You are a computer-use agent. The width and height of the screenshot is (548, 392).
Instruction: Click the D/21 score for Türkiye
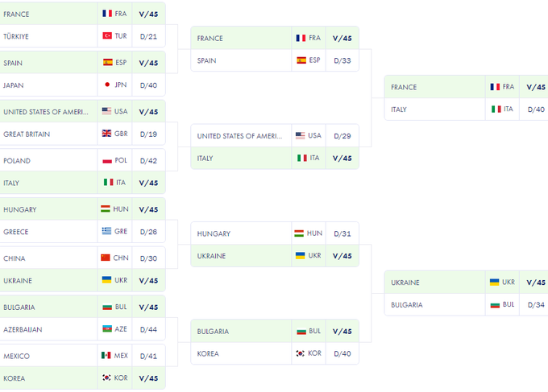click(x=148, y=36)
